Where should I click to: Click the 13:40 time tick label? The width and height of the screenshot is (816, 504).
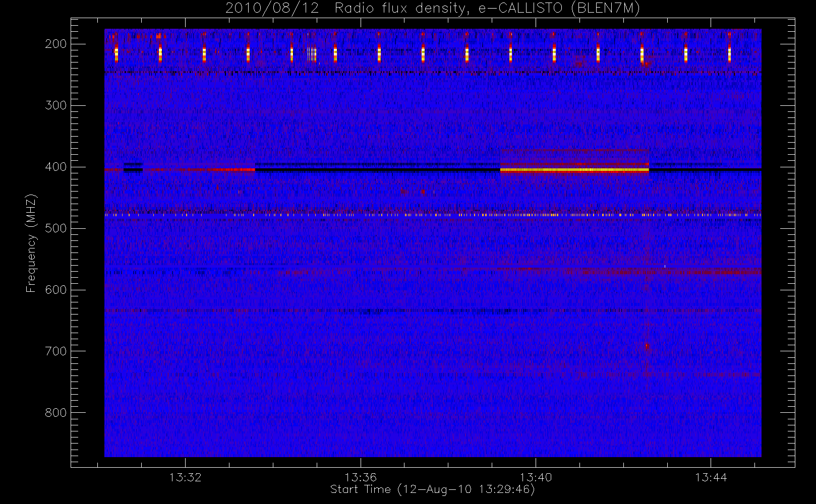coord(536,477)
